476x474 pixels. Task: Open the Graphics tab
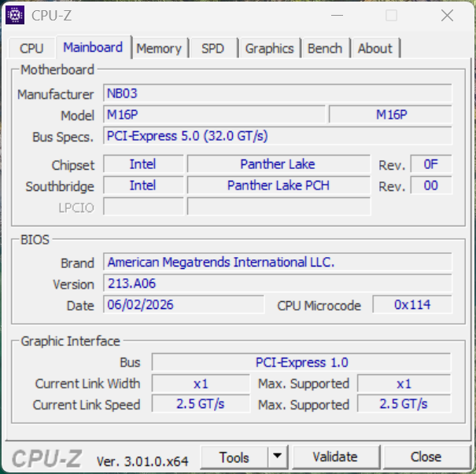coord(270,48)
